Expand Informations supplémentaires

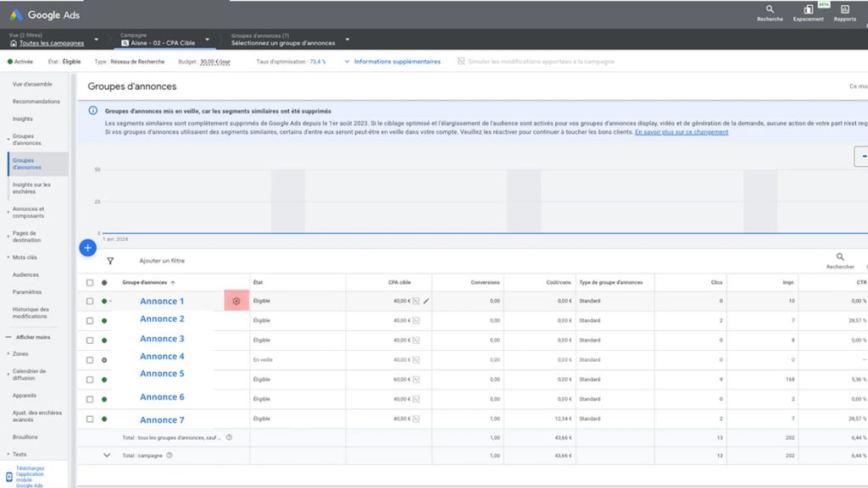point(392,61)
